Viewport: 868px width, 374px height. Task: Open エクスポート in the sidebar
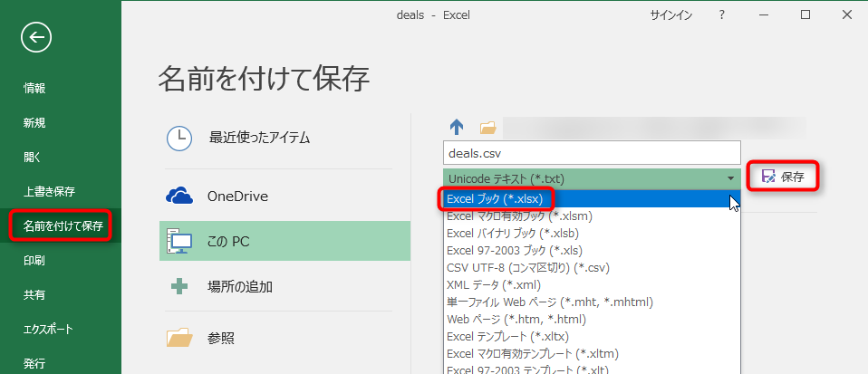48,330
